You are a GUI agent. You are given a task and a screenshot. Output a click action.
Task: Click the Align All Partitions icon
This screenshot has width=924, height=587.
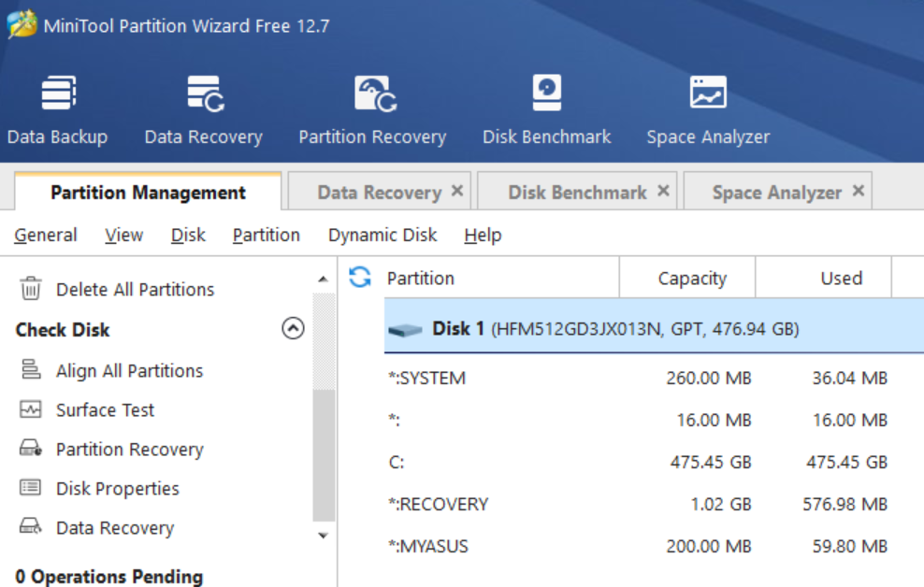(x=31, y=370)
